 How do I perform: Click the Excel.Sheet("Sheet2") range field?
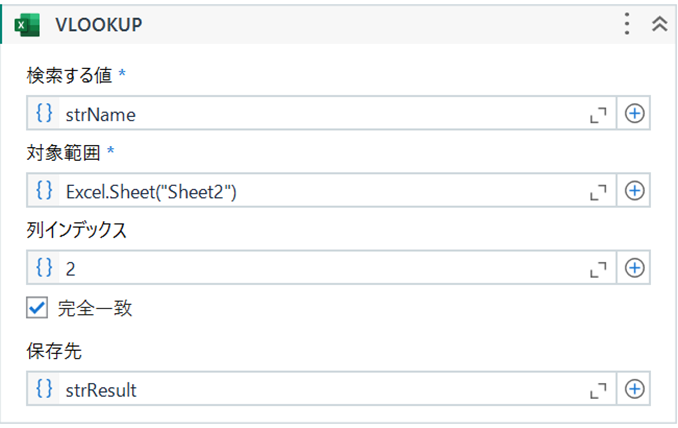click(320, 190)
